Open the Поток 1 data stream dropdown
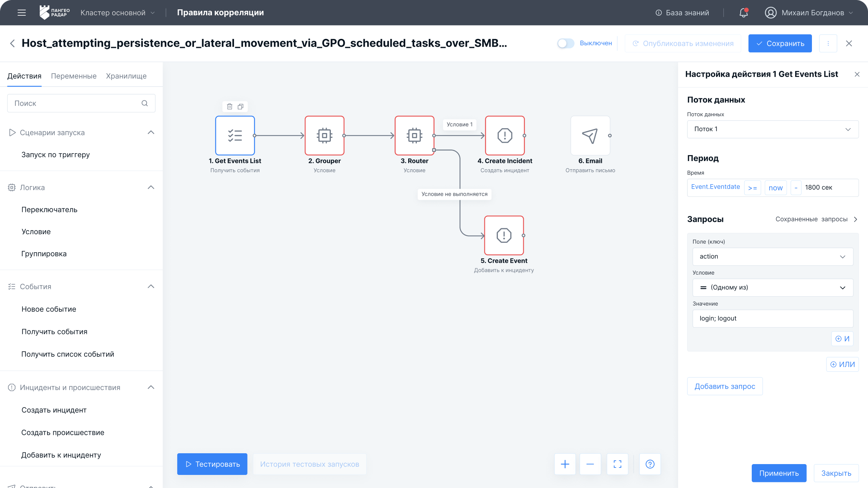Screen dimensions: 868x488 tap(772, 129)
